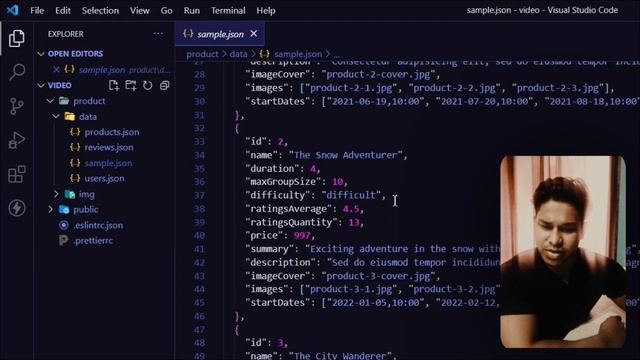Open the Run and Debug view
Screen dimensions: 640x360
point(17,140)
